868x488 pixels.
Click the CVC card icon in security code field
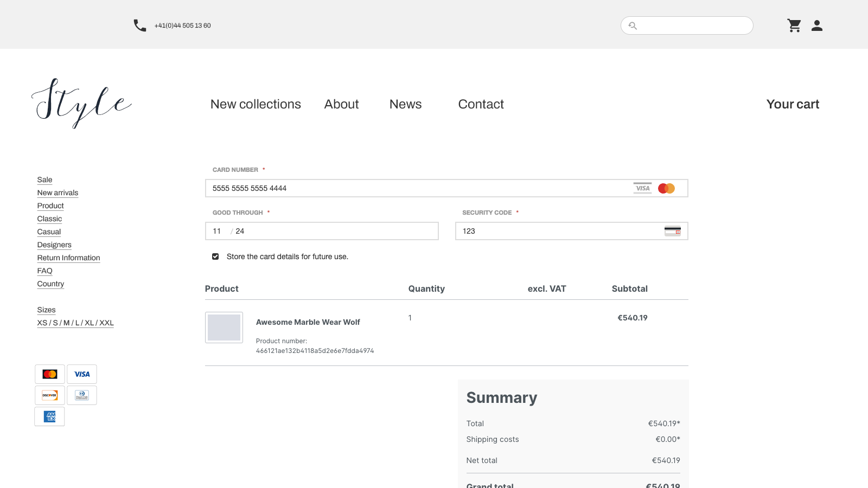coord(673,231)
